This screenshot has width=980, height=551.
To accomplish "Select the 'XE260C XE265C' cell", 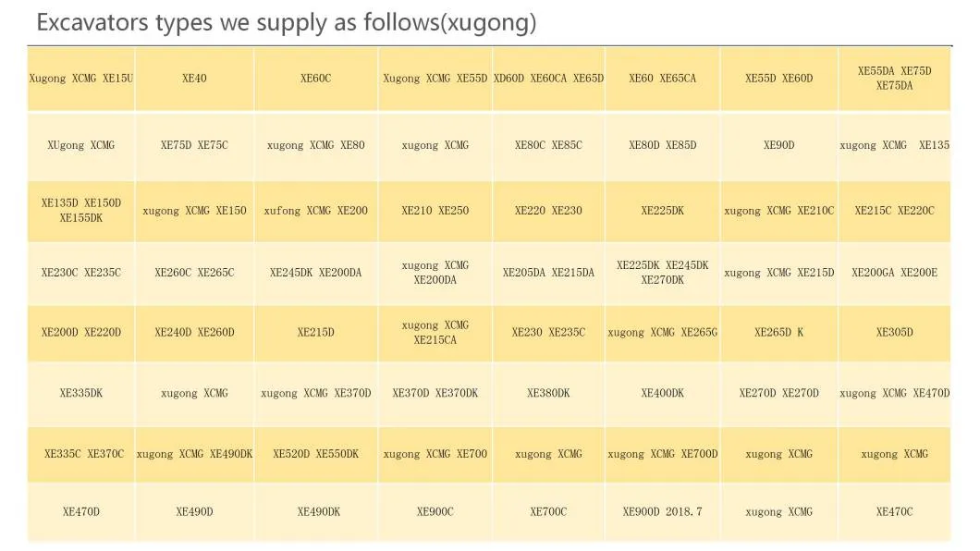I will click(x=194, y=273).
